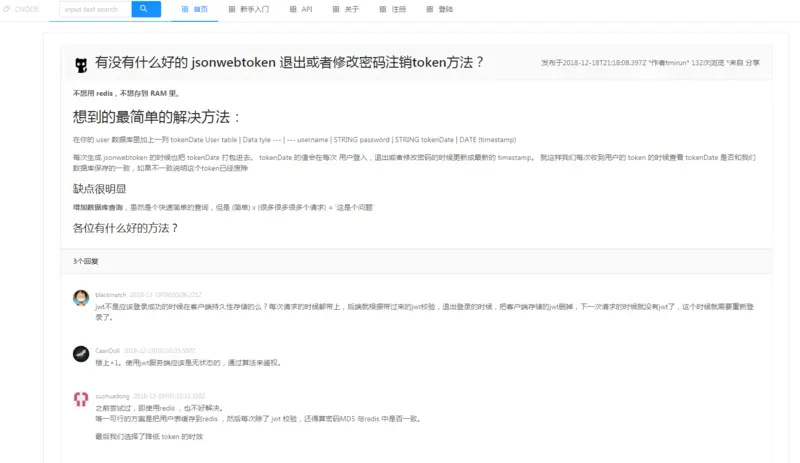Click the 分享 share link
800x463 pixels.
pyautogui.click(x=753, y=63)
